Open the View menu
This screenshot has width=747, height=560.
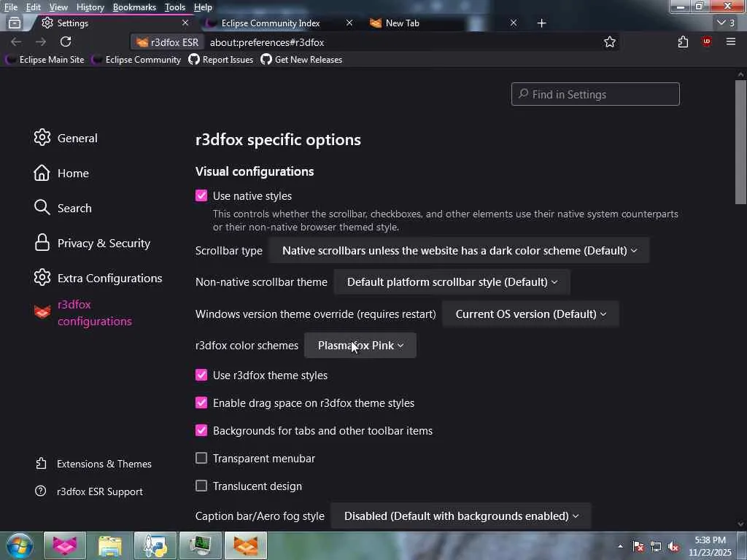pos(58,7)
